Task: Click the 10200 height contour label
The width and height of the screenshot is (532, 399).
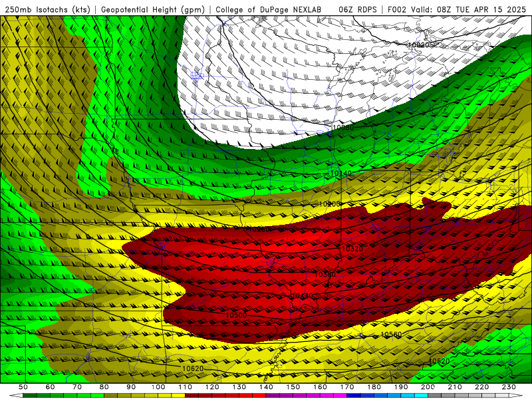Action: (x=329, y=204)
